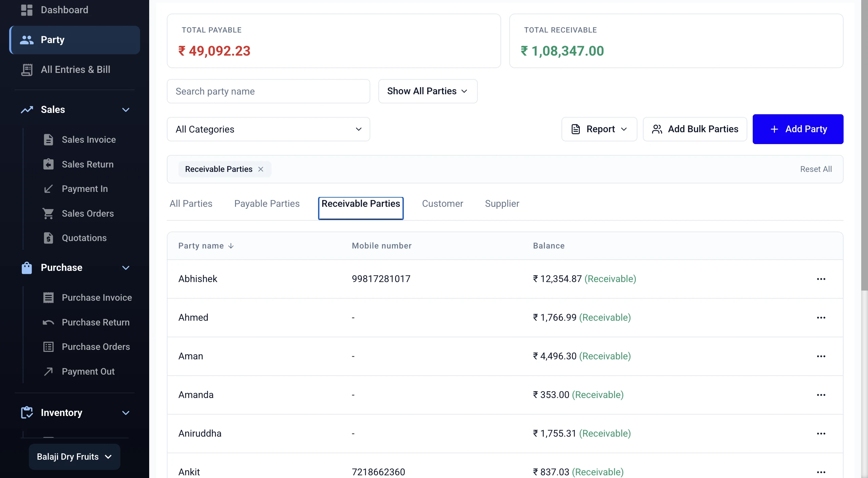Image resolution: width=868 pixels, height=478 pixels.
Task: Open All Entries & Bill
Action: (75, 69)
